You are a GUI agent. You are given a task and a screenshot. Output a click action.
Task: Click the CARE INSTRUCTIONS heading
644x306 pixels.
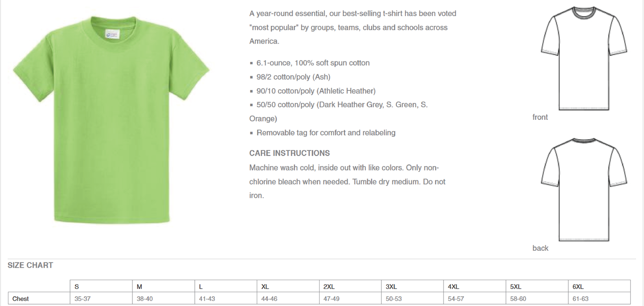tap(290, 153)
